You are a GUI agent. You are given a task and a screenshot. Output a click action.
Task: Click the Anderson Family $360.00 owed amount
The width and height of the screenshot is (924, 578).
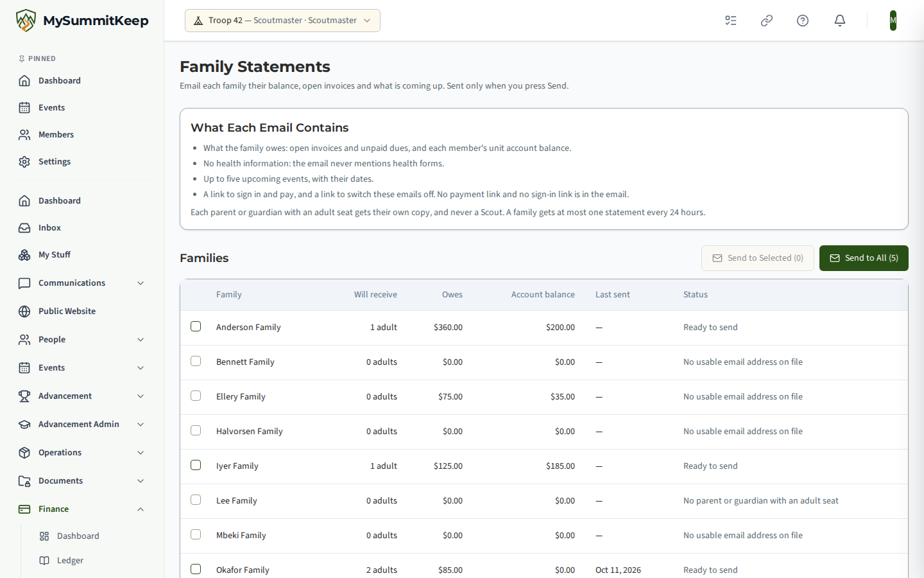click(448, 328)
